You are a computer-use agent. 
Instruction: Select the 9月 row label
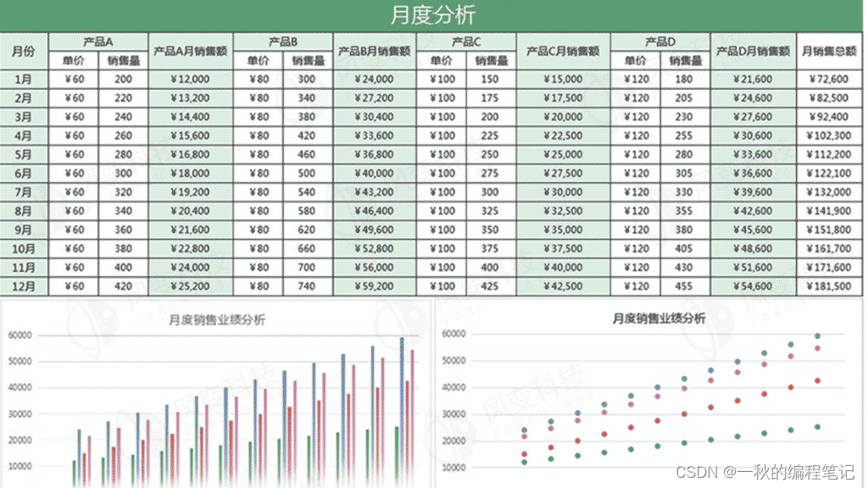click(x=24, y=230)
